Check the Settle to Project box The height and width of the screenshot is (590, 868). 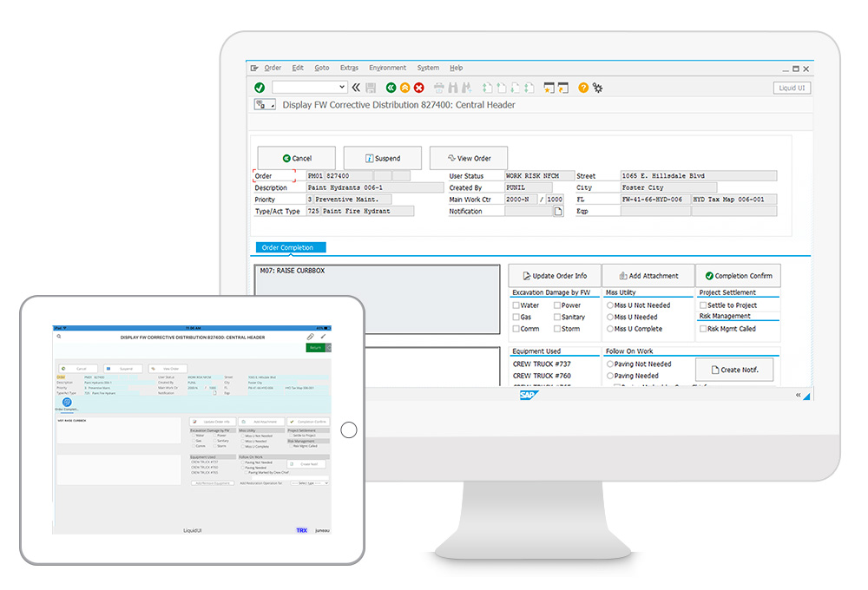[x=703, y=305]
